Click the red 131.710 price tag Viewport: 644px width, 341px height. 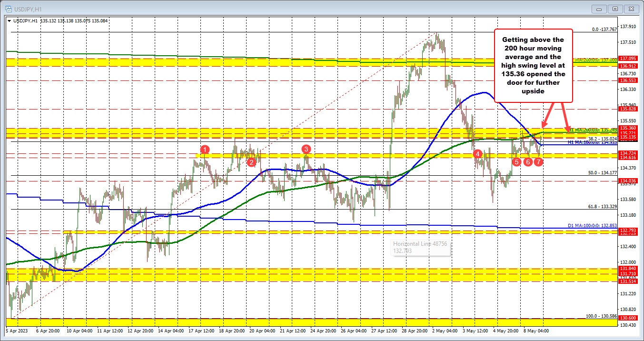[629, 274]
